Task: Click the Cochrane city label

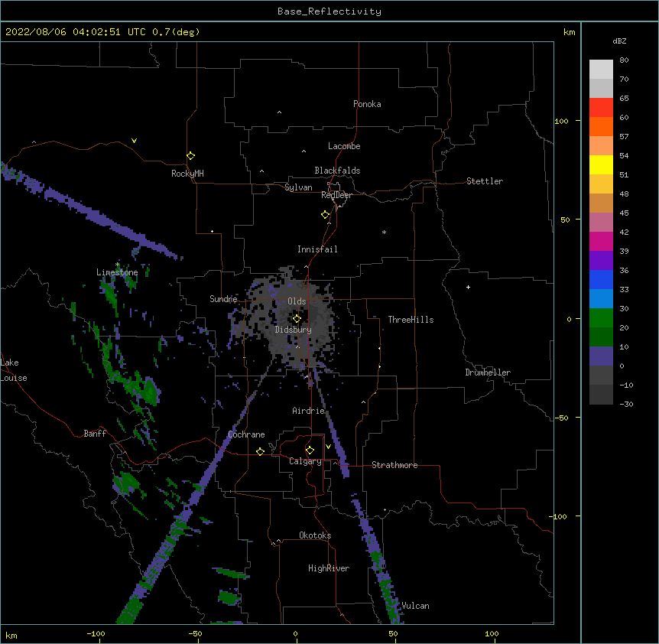Action: click(246, 434)
